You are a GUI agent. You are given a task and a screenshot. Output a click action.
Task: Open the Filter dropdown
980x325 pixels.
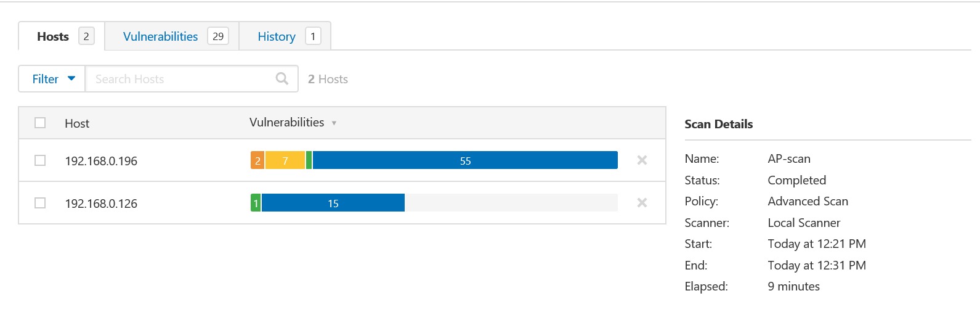click(52, 79)
